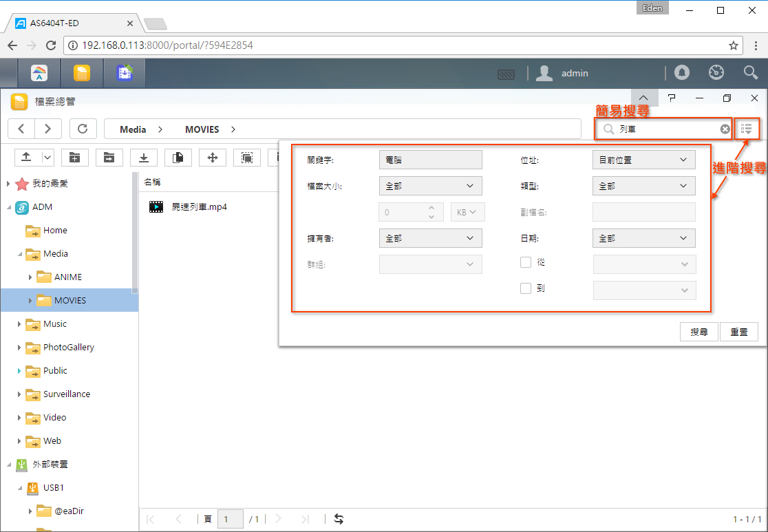The height and width of the screenshot is (532, 768).
Task: Refresh the File Explorer folder view
Action: click(83, 129)
